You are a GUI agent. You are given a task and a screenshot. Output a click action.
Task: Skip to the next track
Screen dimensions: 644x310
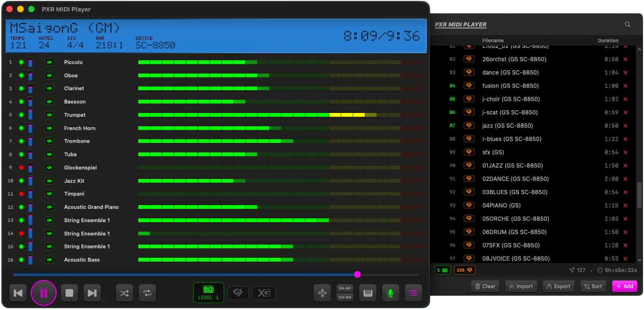(92, 293)
